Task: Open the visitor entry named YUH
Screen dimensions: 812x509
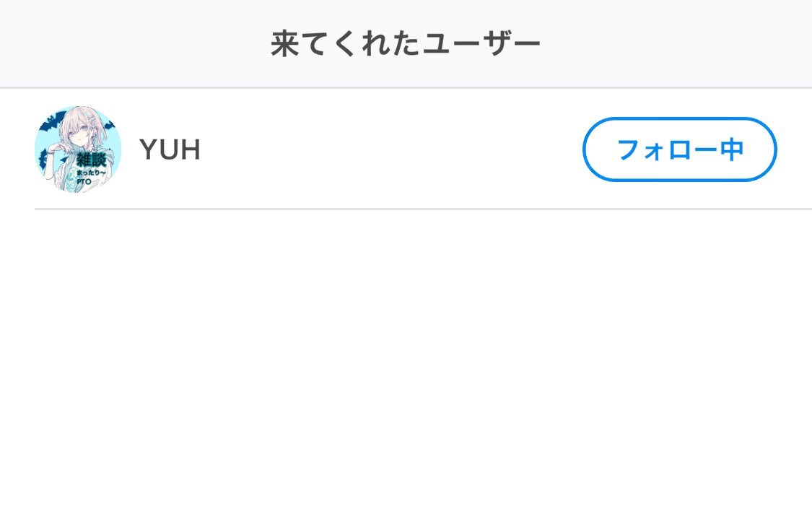Action: coord(361,149)
